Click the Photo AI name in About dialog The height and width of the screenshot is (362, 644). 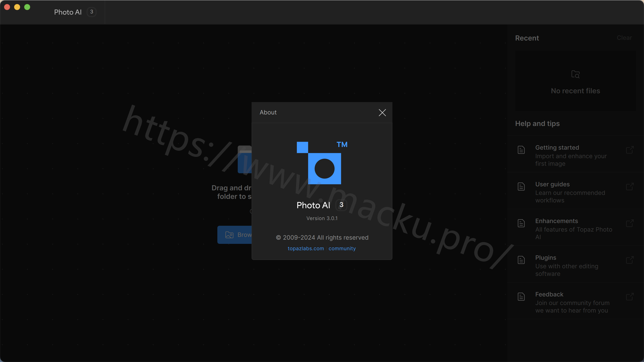coord(313,205)
